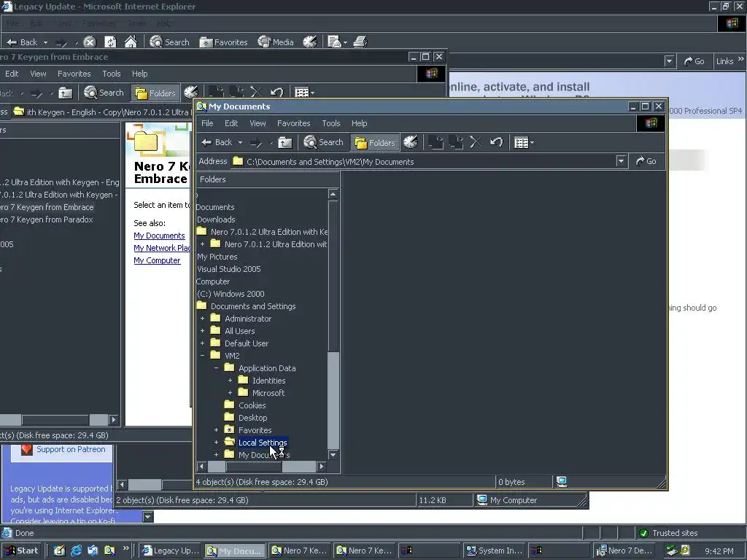Click Internet Explorer quick launch icon

tap(76, 551)
